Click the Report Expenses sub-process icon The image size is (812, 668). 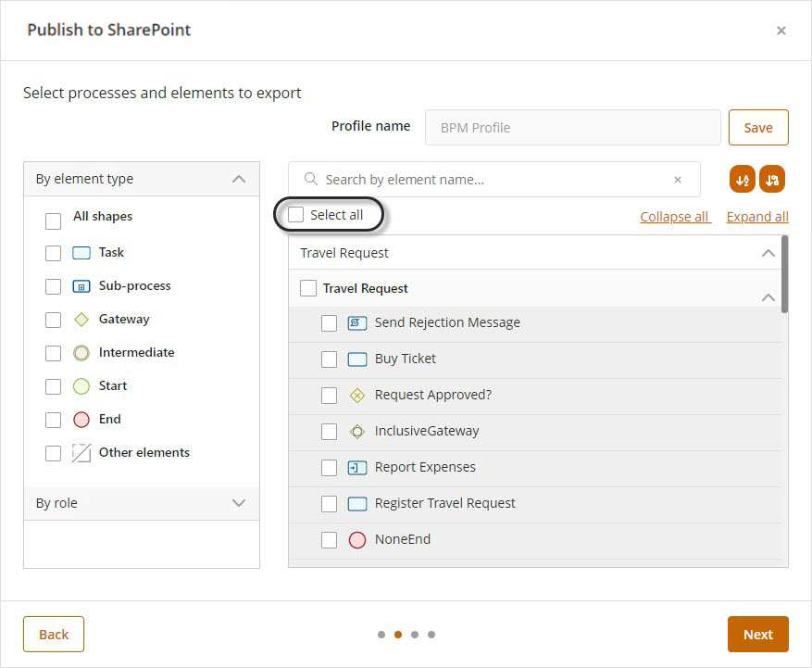point(357,468)
